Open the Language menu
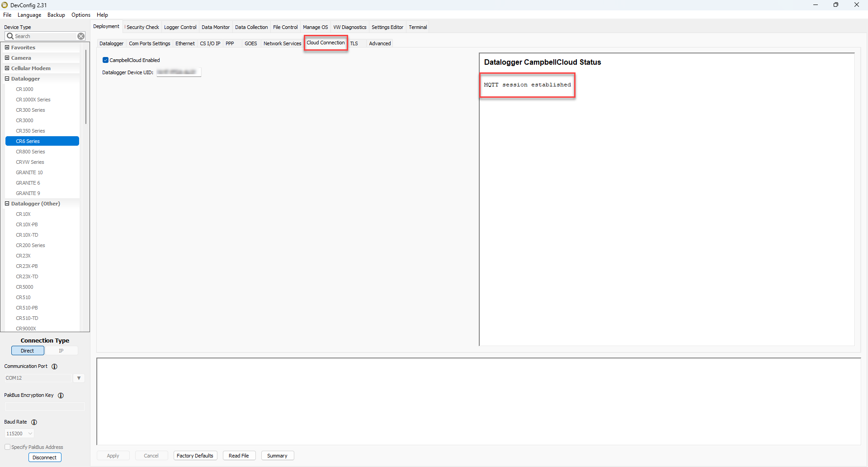The width and height of the screenshot is (868, 467). 29,15
